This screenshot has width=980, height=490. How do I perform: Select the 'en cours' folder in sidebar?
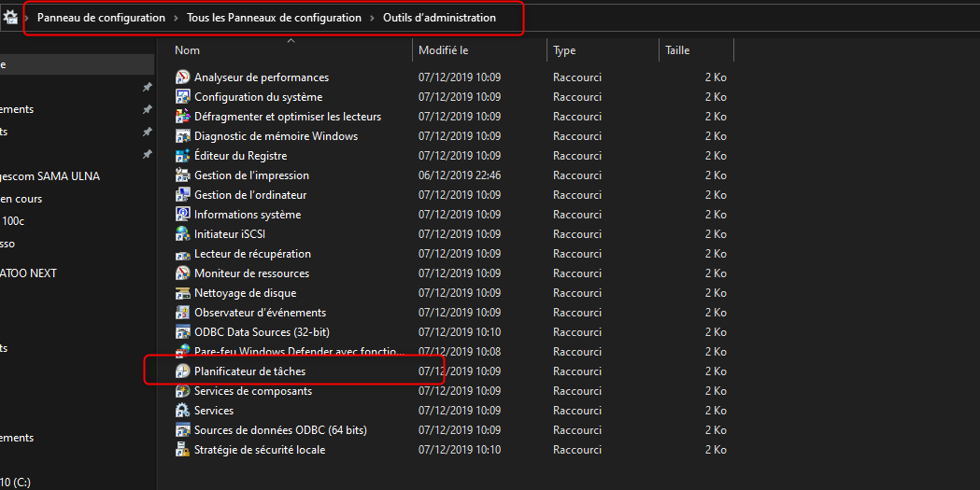coord(21,199)
